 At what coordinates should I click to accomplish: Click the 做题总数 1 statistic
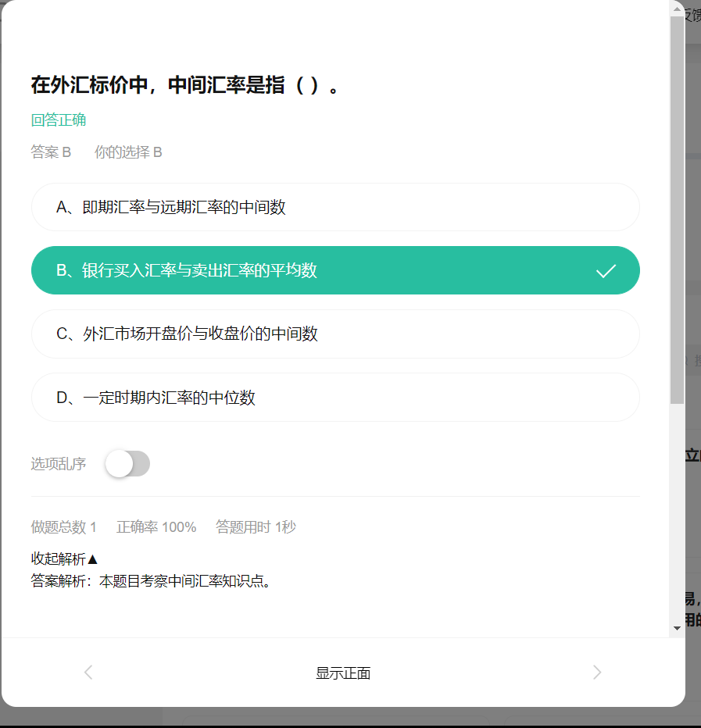pos(63,527)
